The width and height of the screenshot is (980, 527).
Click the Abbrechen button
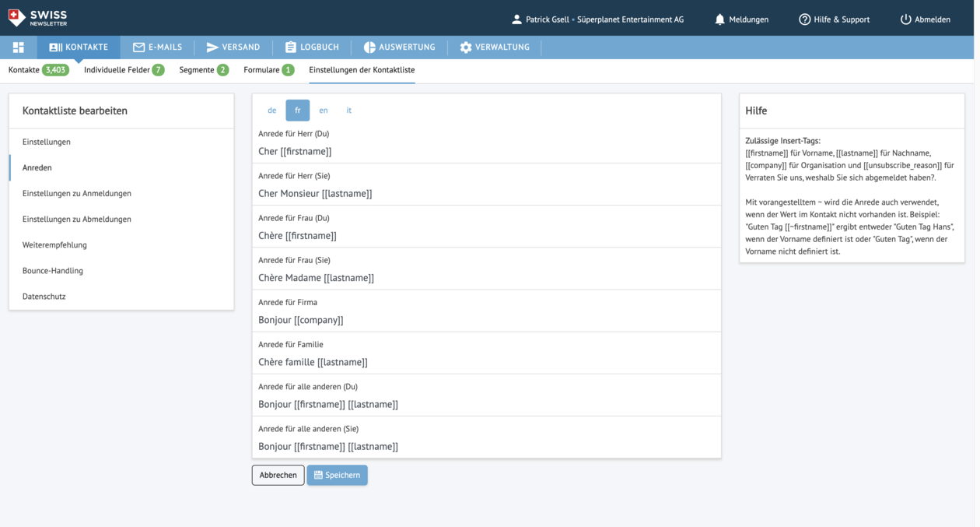tap(278, 475)
